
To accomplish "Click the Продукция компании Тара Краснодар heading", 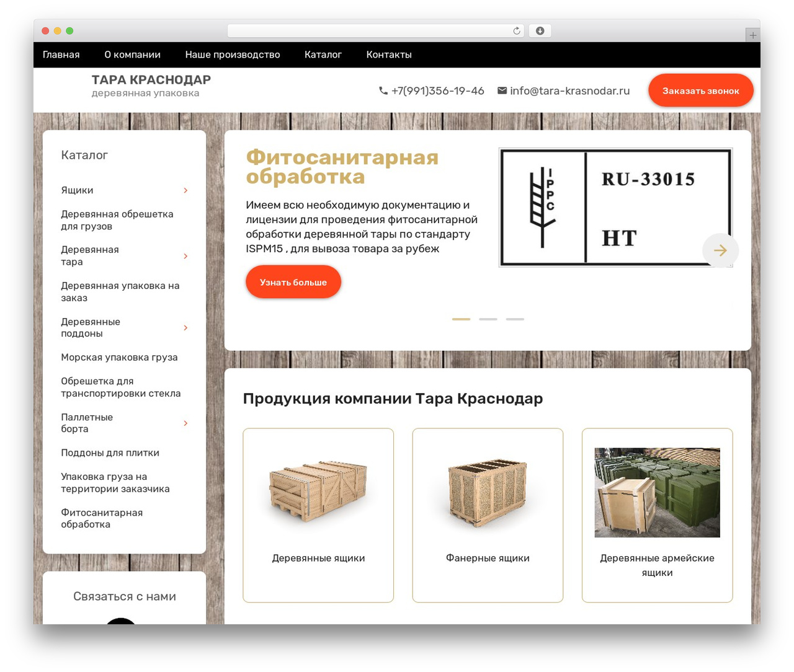I will (x=393, y=399).
